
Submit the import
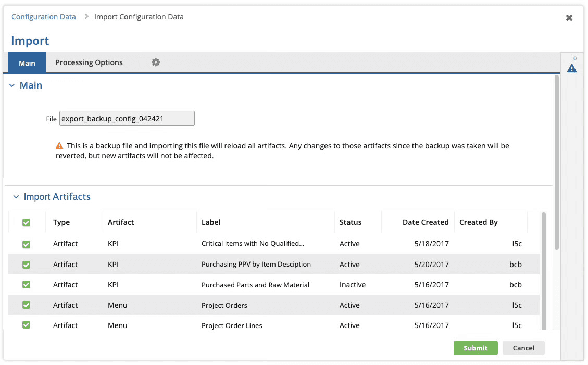tap(476, 348)
